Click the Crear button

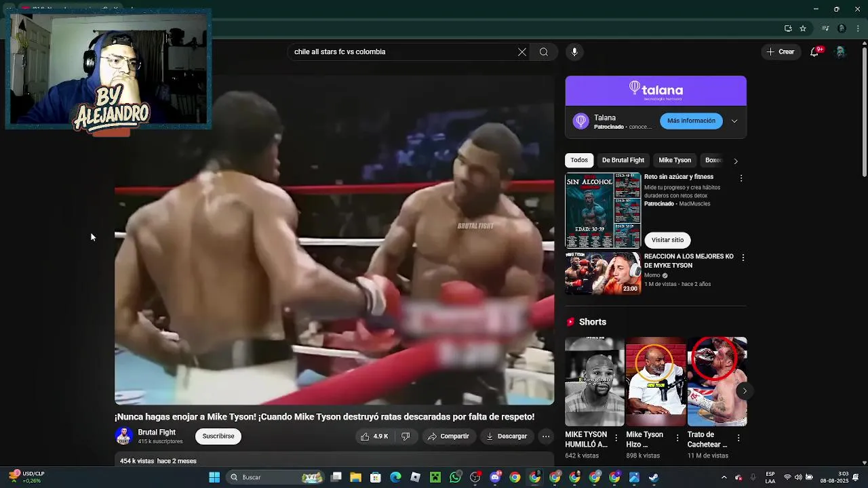(x=781, y=52)
